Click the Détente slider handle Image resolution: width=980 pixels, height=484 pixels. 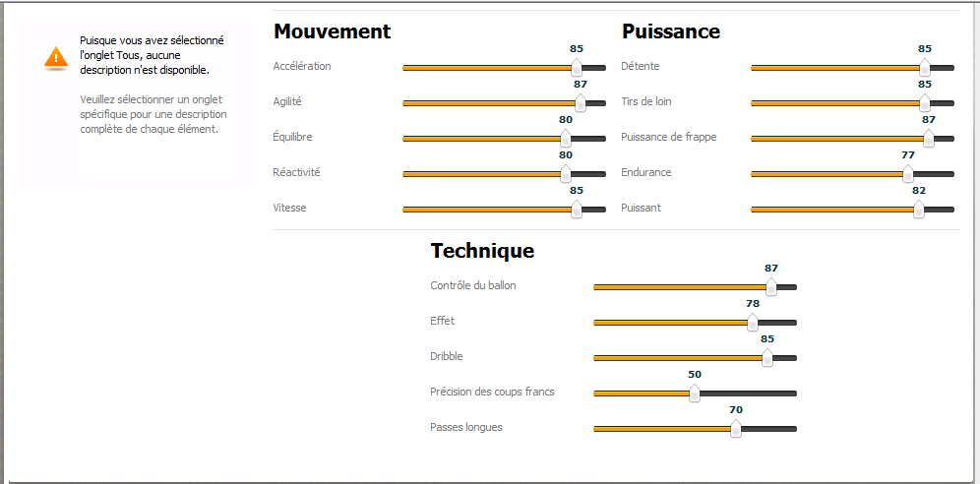924,67
